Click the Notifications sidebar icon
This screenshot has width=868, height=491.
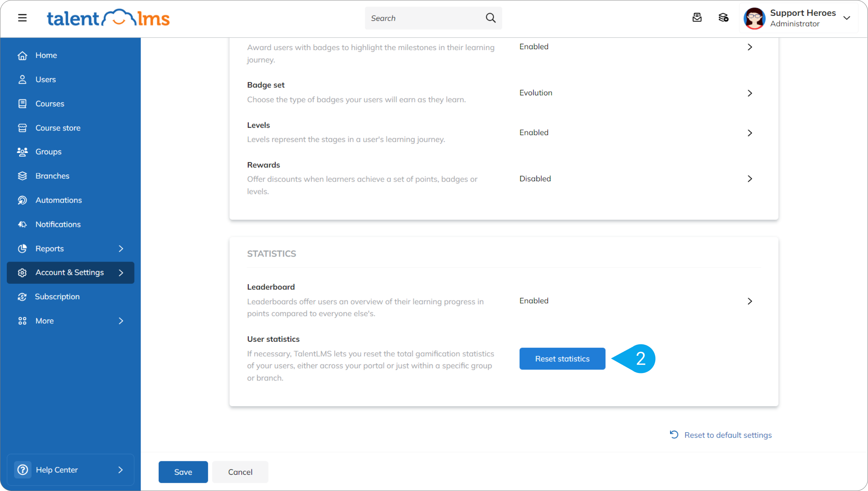[22, 224]
